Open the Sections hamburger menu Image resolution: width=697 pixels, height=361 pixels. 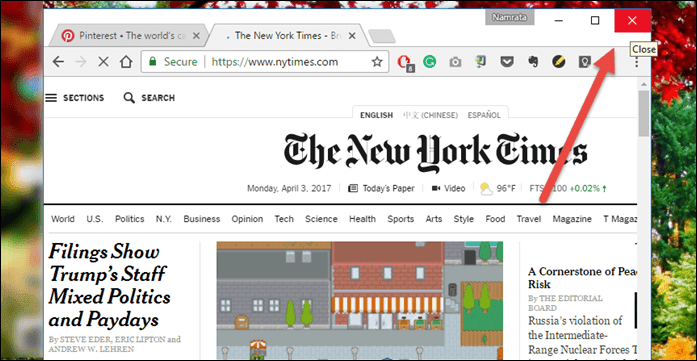pos(51,98)
